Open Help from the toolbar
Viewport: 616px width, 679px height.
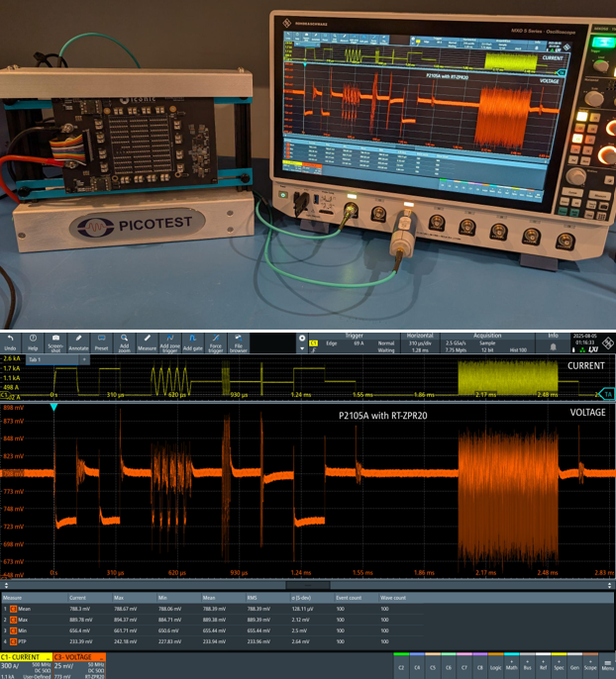tap(33, 342)
